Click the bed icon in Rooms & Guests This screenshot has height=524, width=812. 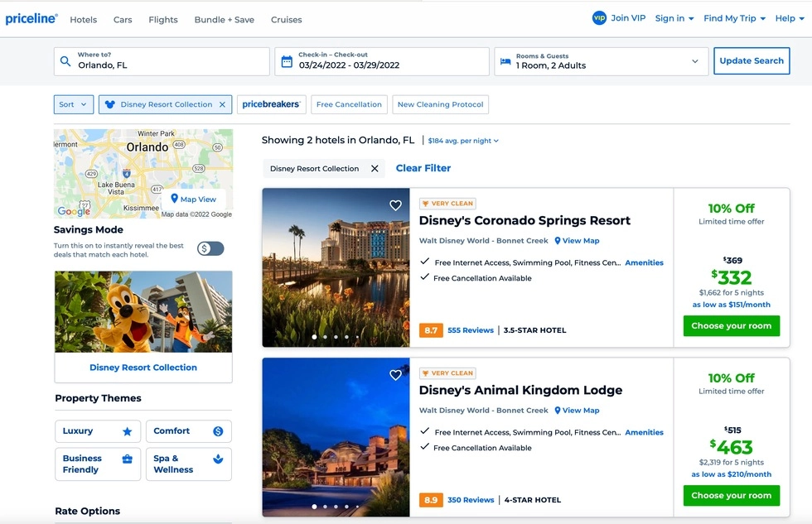[505, 61]
